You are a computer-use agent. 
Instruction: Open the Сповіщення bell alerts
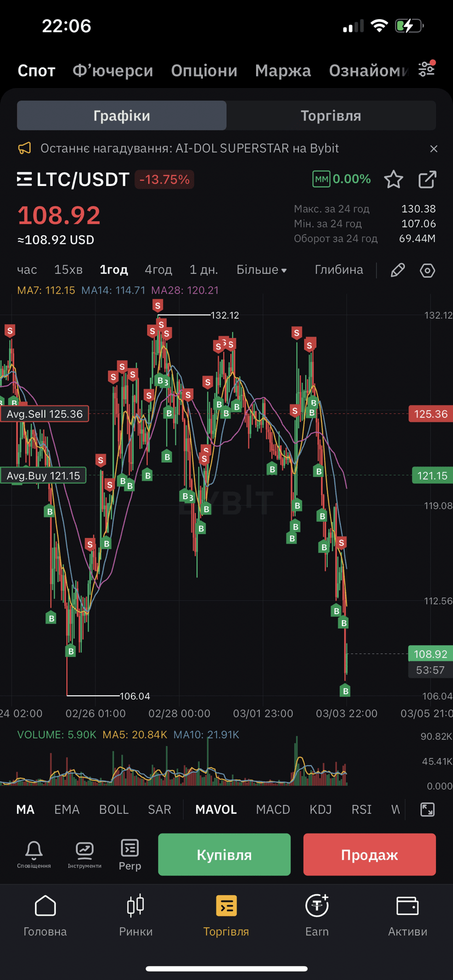(x=34, y=855)
